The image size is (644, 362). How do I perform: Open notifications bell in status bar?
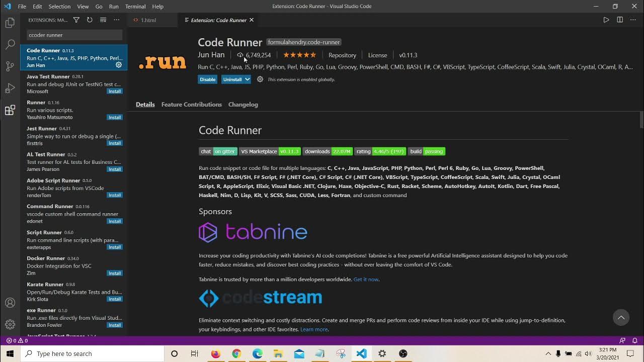pos(635,340)
